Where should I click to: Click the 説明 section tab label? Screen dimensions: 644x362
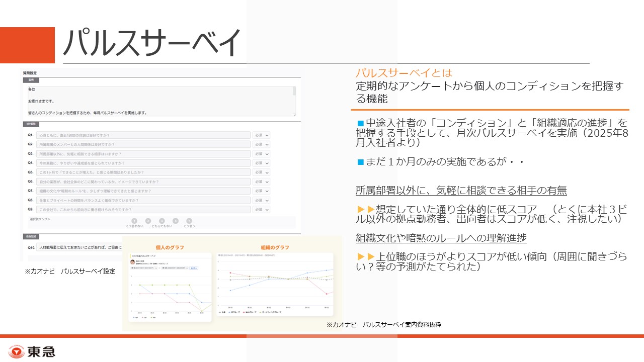31,80
